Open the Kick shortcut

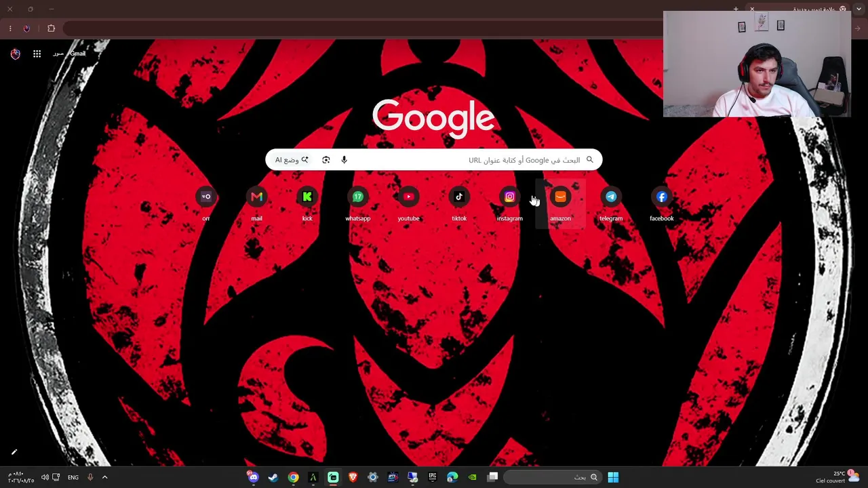307,204
